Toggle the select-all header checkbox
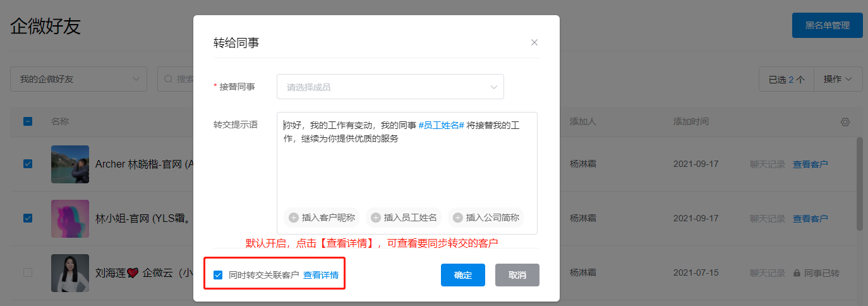The height and width of the screenshot is (306, 868). 28,121
